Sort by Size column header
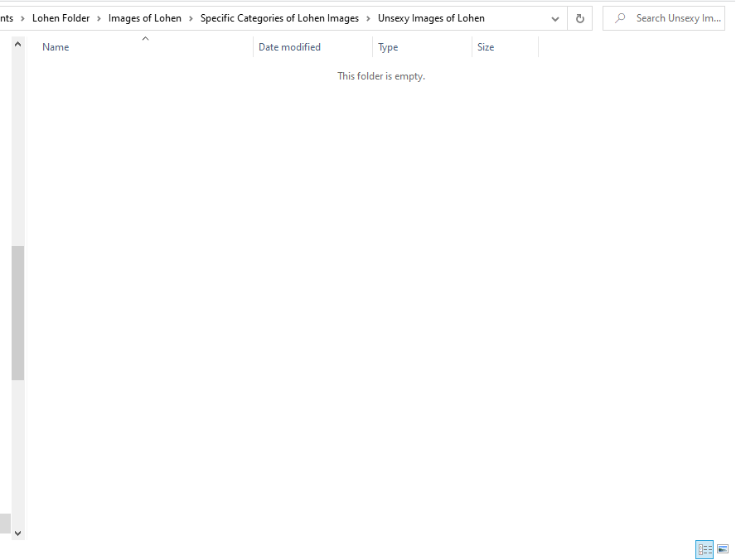Viewport: 736px width, 560px height. click(x=486, y=47)
